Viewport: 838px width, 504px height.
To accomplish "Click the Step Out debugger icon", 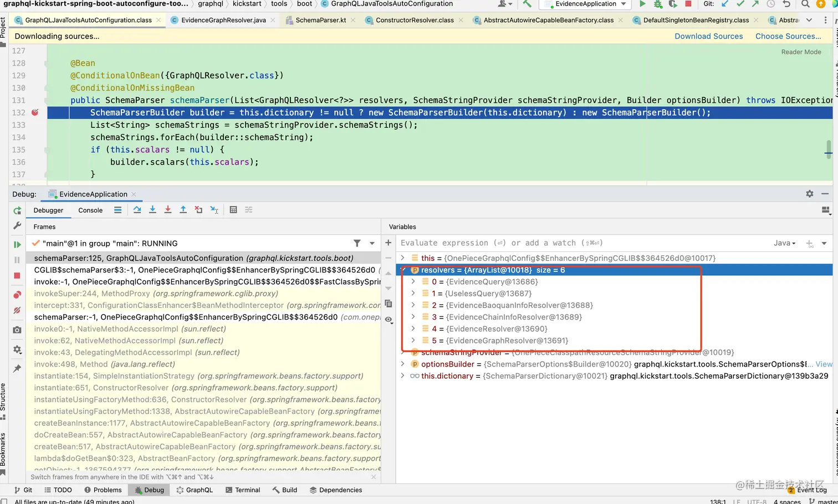I will (183, 210).
